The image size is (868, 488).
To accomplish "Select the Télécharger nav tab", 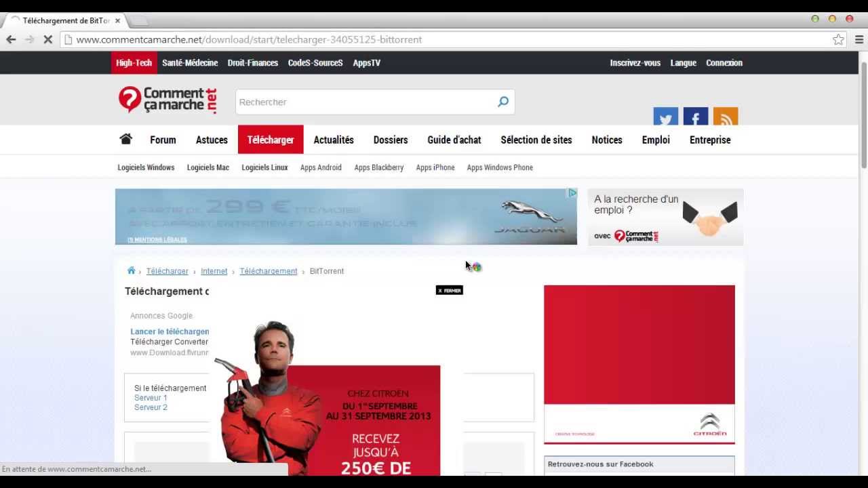I will point(271,140).
